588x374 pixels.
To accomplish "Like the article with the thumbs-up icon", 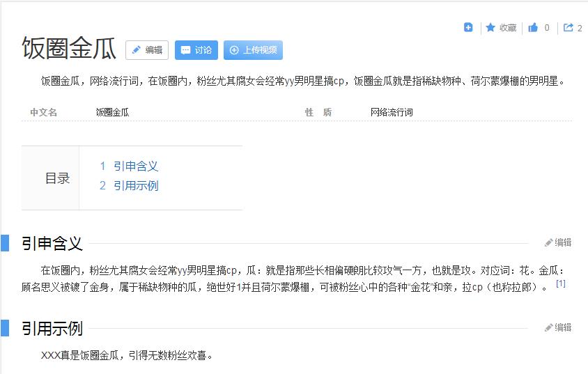I will pos(533,28).
